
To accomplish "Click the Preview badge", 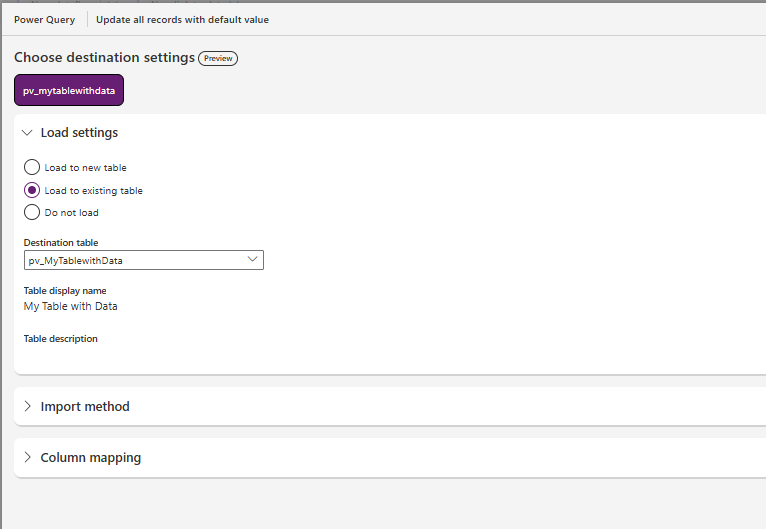I will click(218, 58).
